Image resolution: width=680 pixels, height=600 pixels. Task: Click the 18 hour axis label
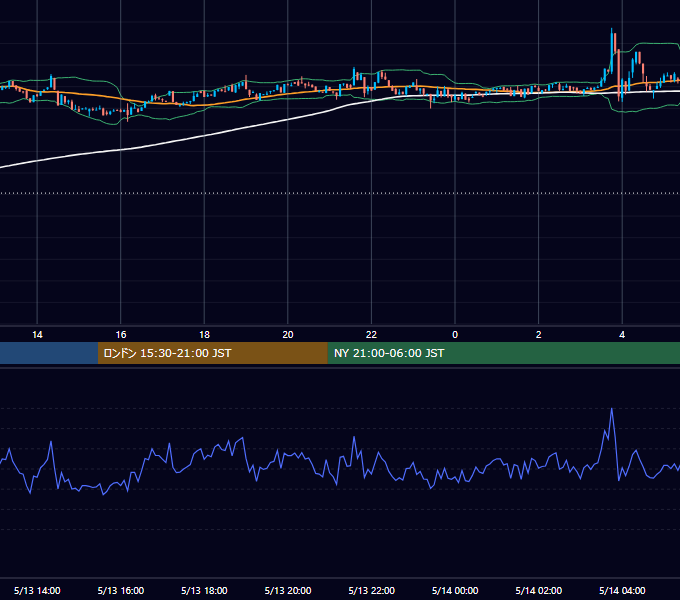pyautogui.click(x=204, y=335)
